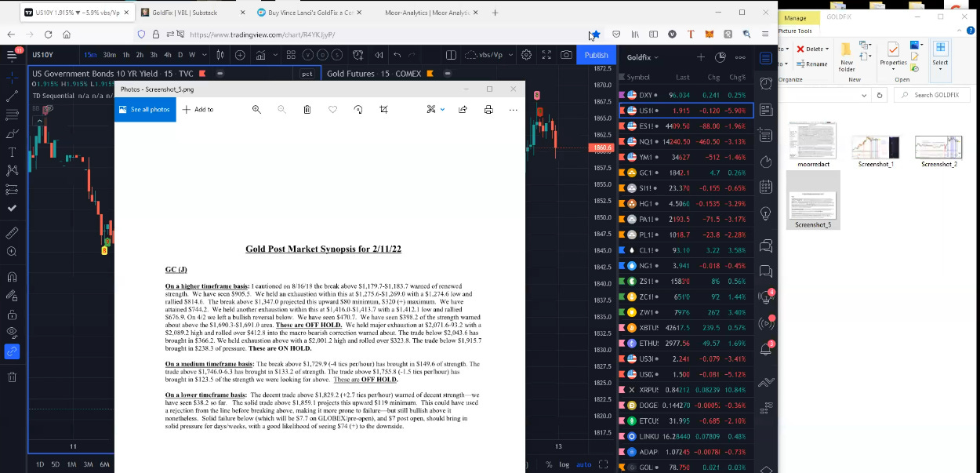The width and height of the screenshot is (980, 473).
Task: Select the 30m timeframe
Action: [110, 55]
